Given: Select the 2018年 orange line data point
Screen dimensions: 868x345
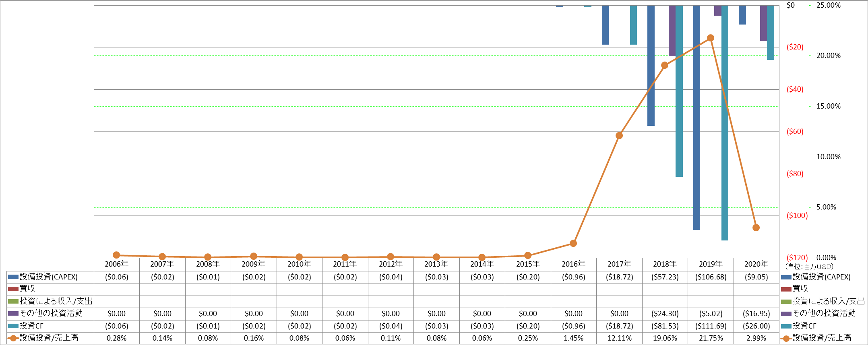Looking at the screenshot, I should 665,65.
